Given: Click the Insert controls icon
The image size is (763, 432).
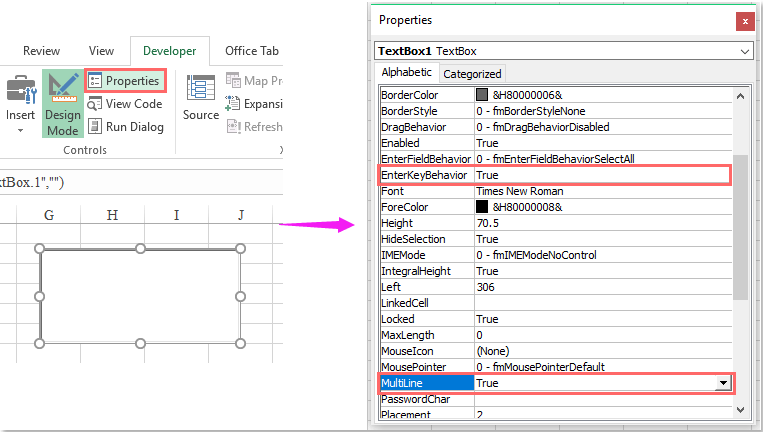Looking at the screenshot, I should (20, 92).
